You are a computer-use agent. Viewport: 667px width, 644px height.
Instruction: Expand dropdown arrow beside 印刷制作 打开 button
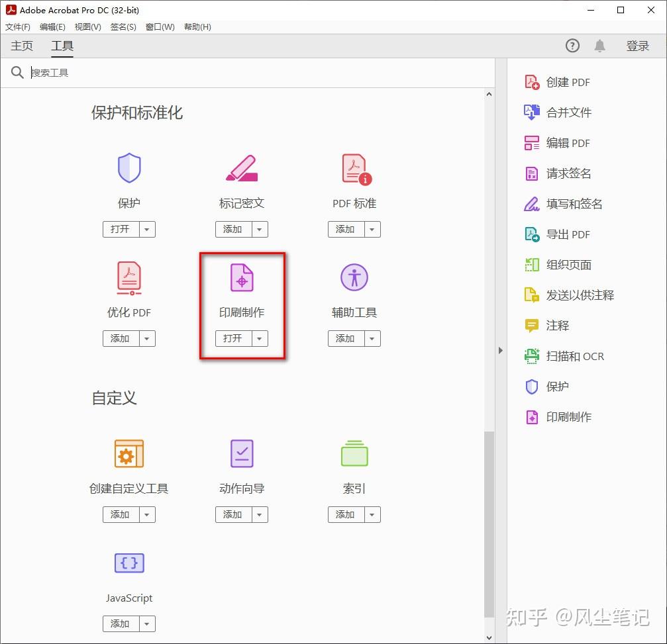coord(260,339)
